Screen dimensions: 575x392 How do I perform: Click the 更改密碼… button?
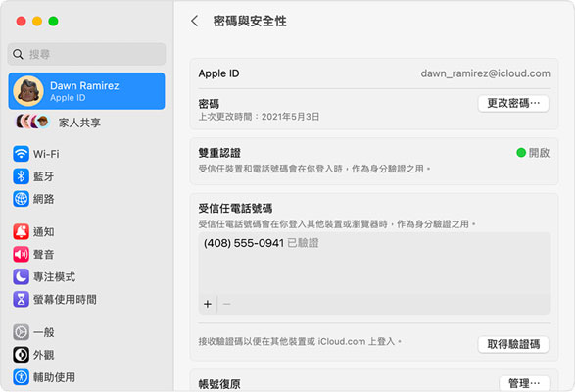coord(513,103)
